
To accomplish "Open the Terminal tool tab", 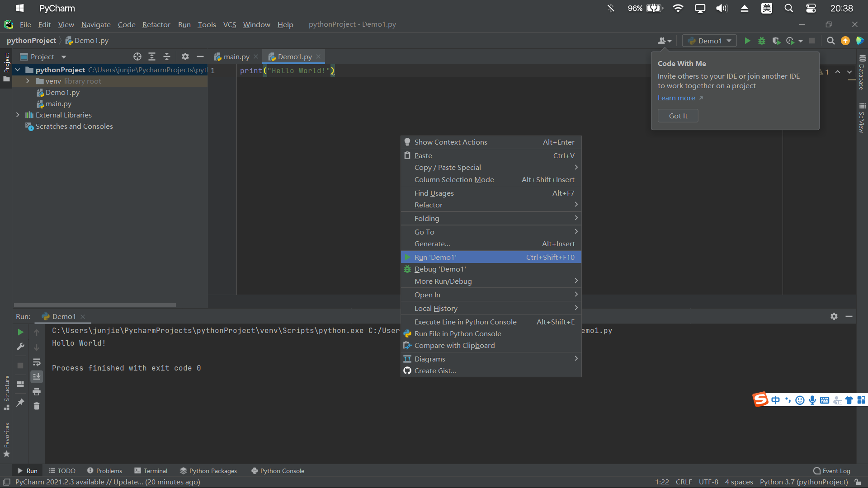I will click(x=151, y=471).
